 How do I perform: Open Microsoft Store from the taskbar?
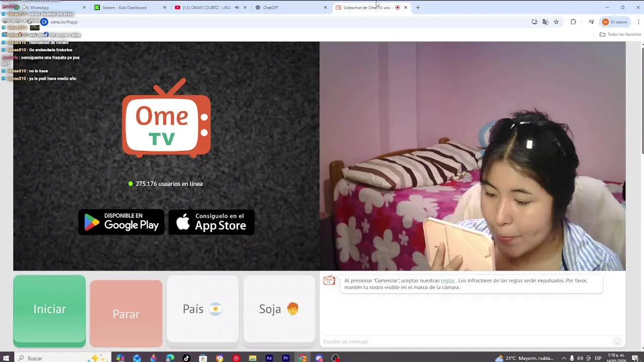click(203, 358)
